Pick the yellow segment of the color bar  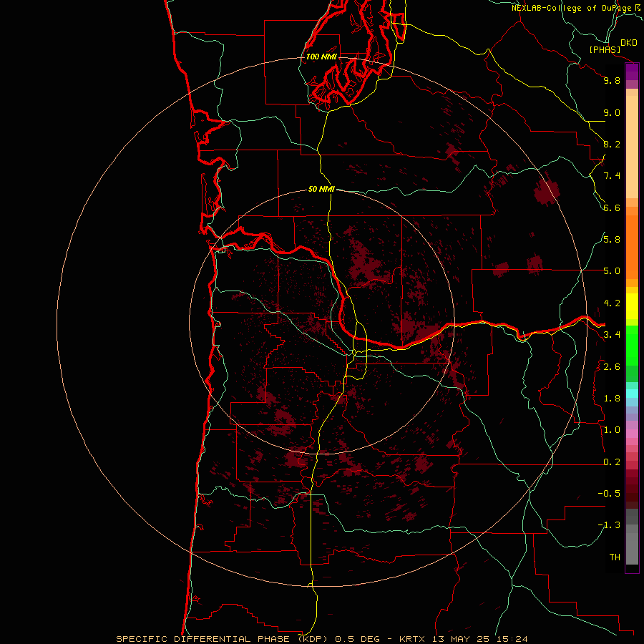pyautogui.click(x=632, y=306)
